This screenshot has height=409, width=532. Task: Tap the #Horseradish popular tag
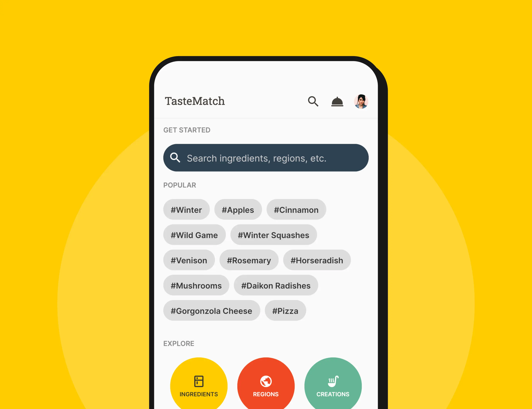[x=316, y=260]
